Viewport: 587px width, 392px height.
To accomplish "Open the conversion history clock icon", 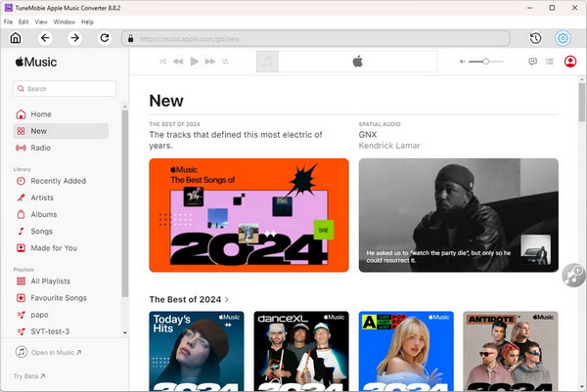I will click(x=535, y=38).
